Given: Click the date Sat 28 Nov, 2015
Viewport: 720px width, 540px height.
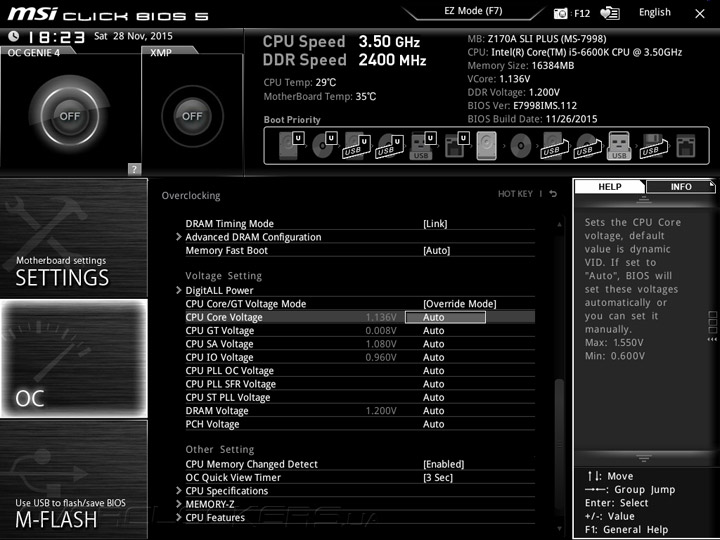Looking at the screenshot, I should pos(133,36).
